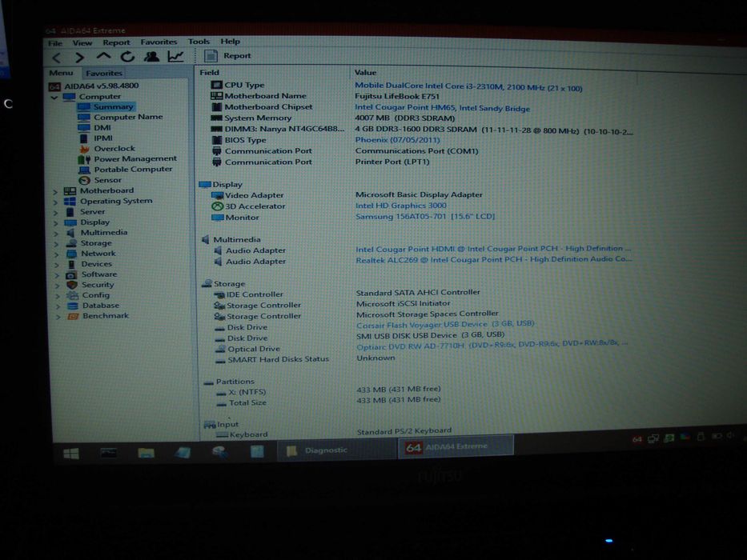747x560 pixels.
Task: Open File Explorer folder taskbar icon
Action: click(x=146, y=452)
